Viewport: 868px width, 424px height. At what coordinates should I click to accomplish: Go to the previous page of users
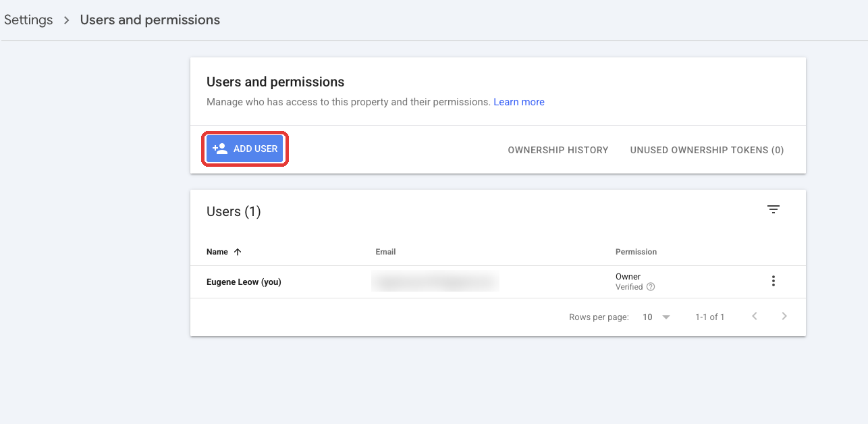tap(755, 316)
